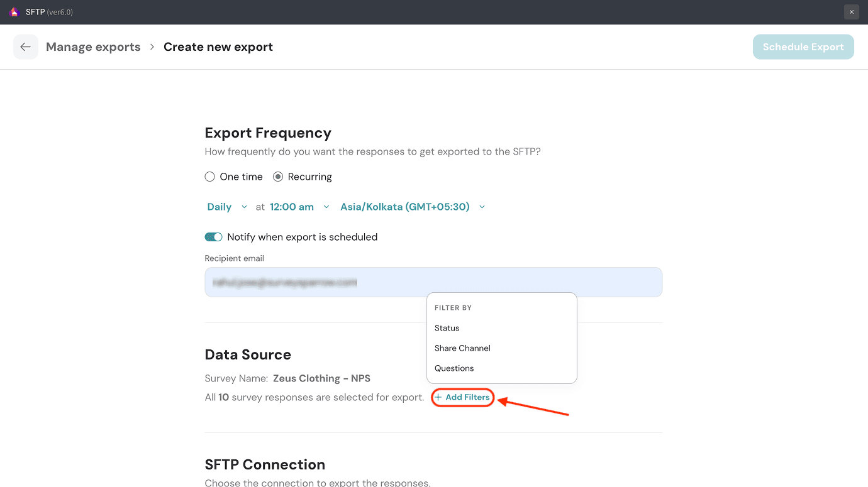Choose Status in the filter menu
Viewport: 868px width, 487px height.
[447, 328]
